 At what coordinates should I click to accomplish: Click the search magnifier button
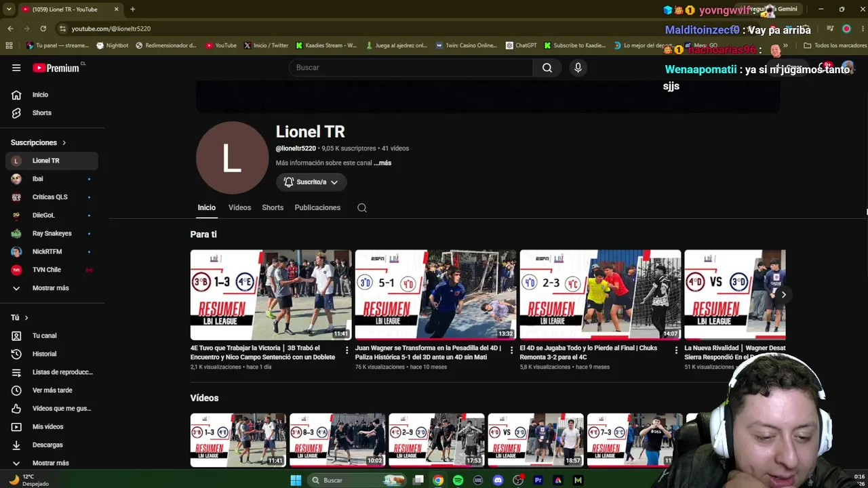pyautogui.click(x=547, y=68)
